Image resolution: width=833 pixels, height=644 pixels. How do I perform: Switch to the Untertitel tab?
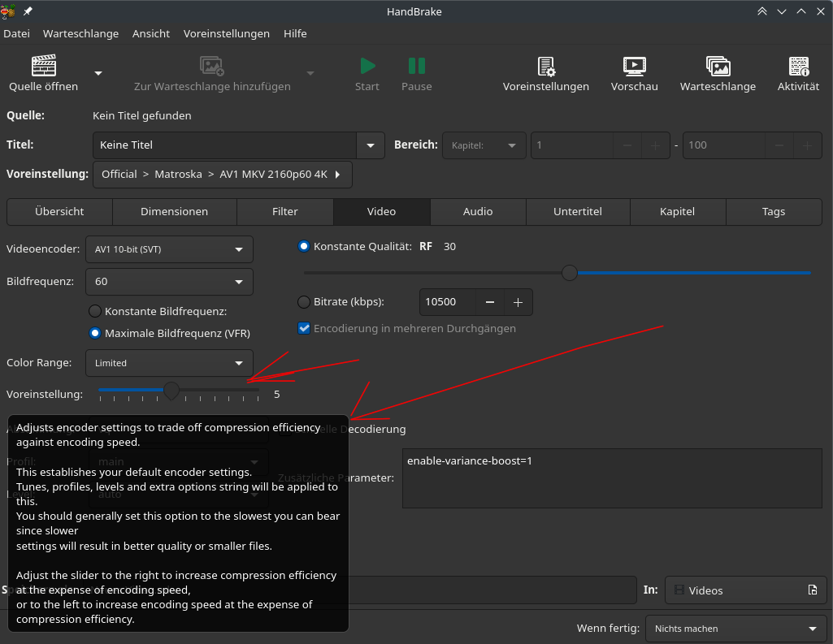point(578,211)
